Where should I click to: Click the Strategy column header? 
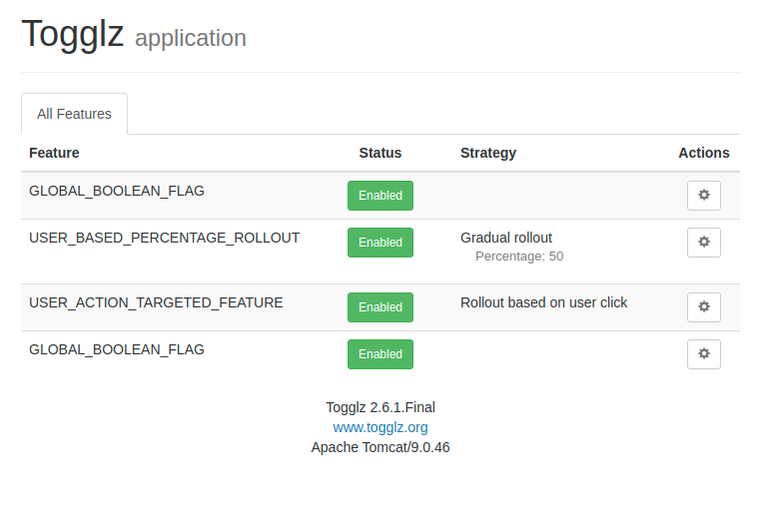[488, 153]
